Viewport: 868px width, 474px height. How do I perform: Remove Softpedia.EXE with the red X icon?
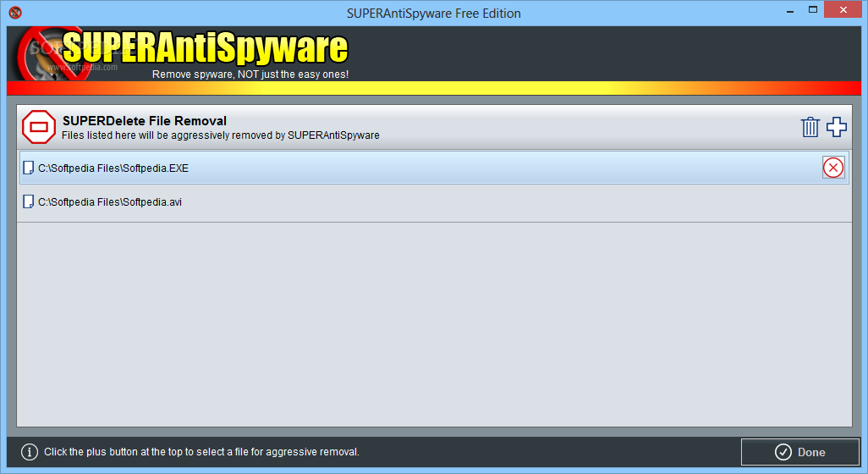[833, 168]
